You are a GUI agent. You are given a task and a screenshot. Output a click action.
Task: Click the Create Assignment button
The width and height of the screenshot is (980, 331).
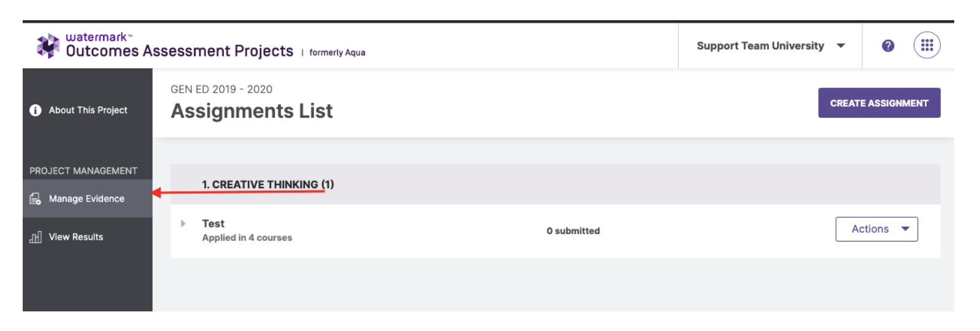[x=879, y=103]
